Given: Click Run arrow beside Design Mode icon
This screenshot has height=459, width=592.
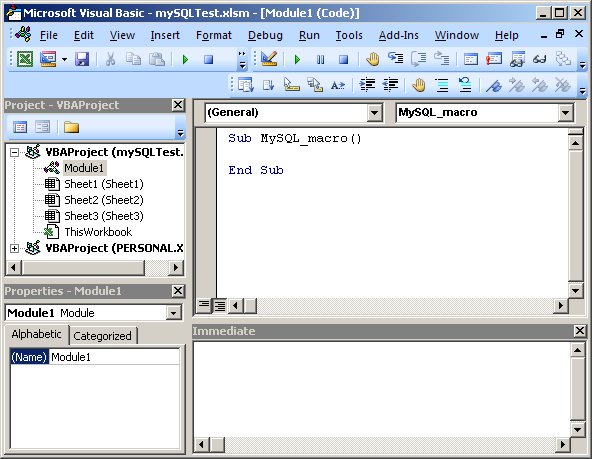Looking at the screenshot, I should (x=297, y=59).
